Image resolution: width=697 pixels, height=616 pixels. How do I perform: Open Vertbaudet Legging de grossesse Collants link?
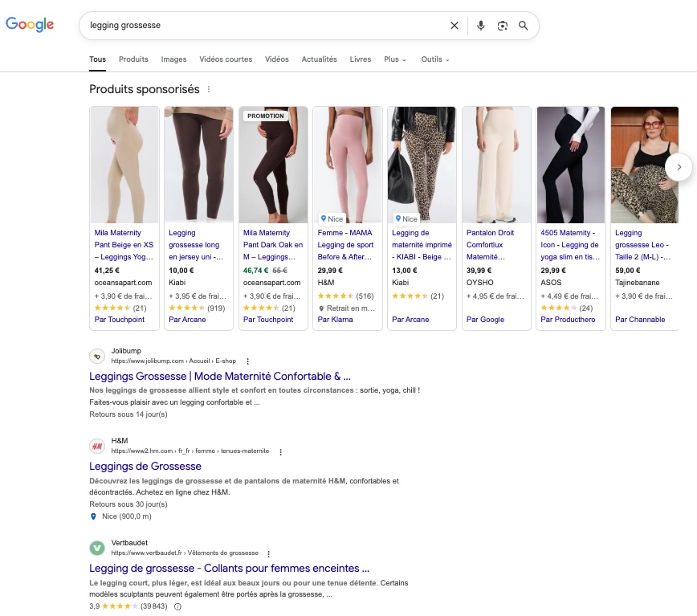230,569
